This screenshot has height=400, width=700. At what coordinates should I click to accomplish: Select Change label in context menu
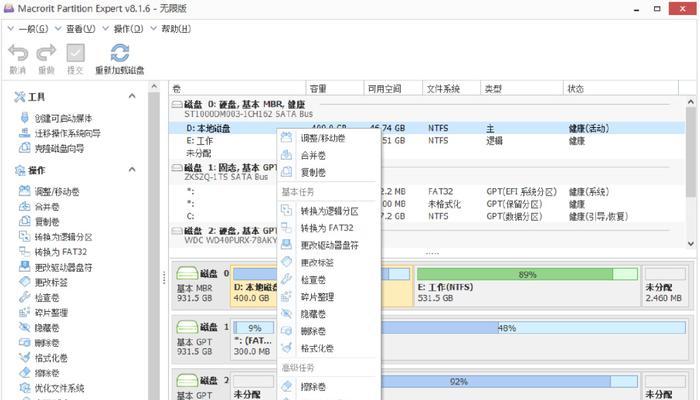click(329, 262)
